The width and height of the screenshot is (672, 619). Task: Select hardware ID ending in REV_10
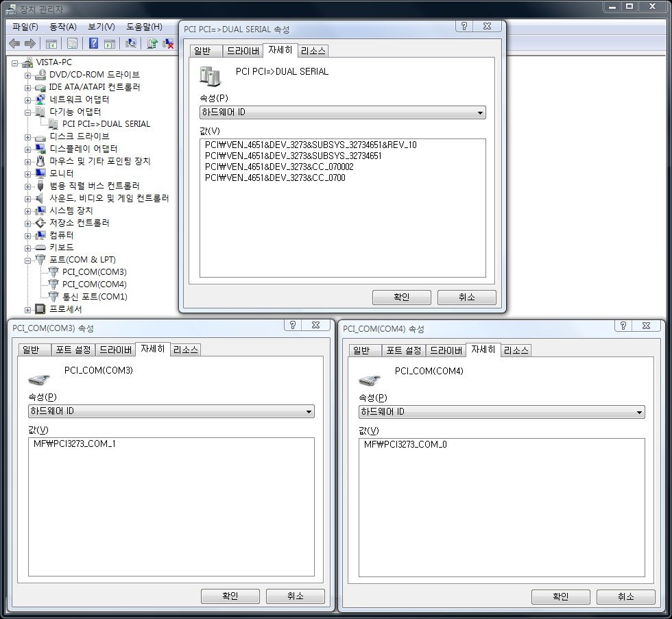tap(311, 145)
